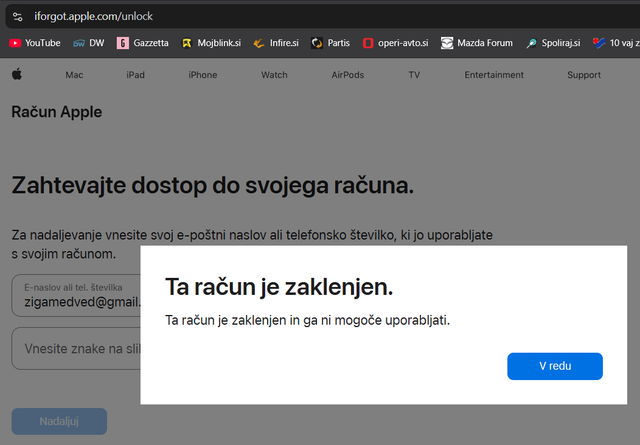This screenshot has width=640, height=445.
Task: Open the Partis bookmark
Action: click(x=330, y=43)
